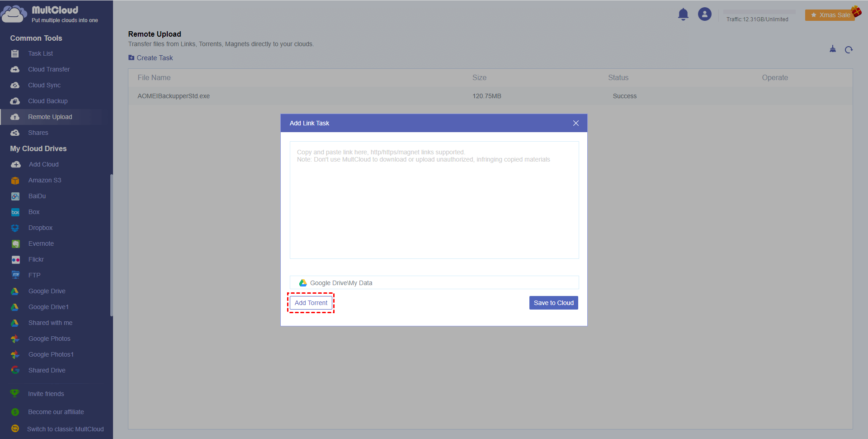This screenshot has height=439, width=868.
Task: Close the Add Link Task dialog
Action: pos(576,123)
